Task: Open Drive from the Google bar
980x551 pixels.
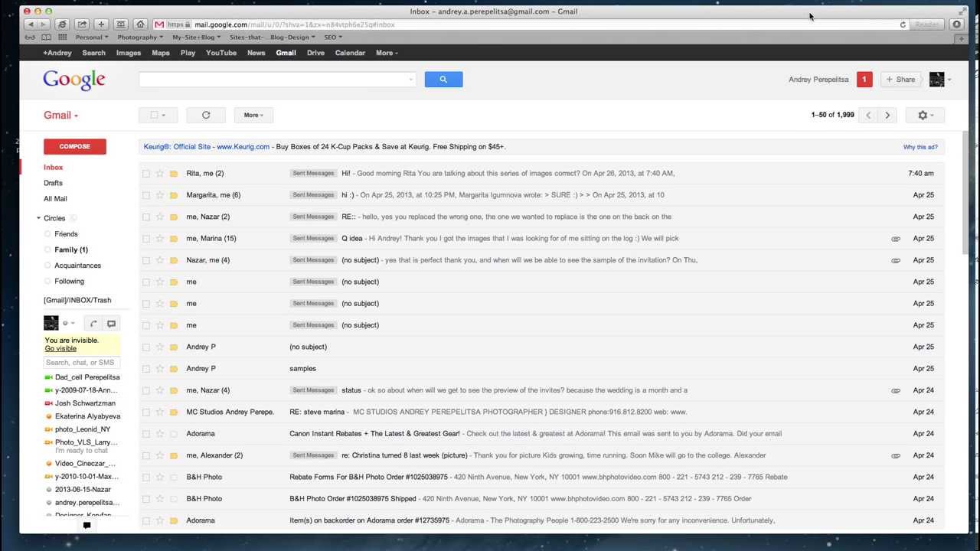Action: tap(315, 53)
